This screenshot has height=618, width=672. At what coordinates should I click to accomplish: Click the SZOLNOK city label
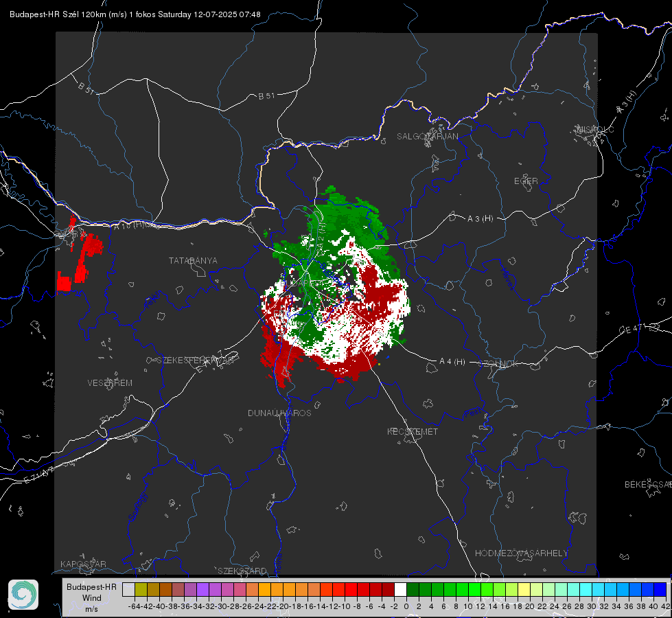pyautogui.click(x=498, y=364)
